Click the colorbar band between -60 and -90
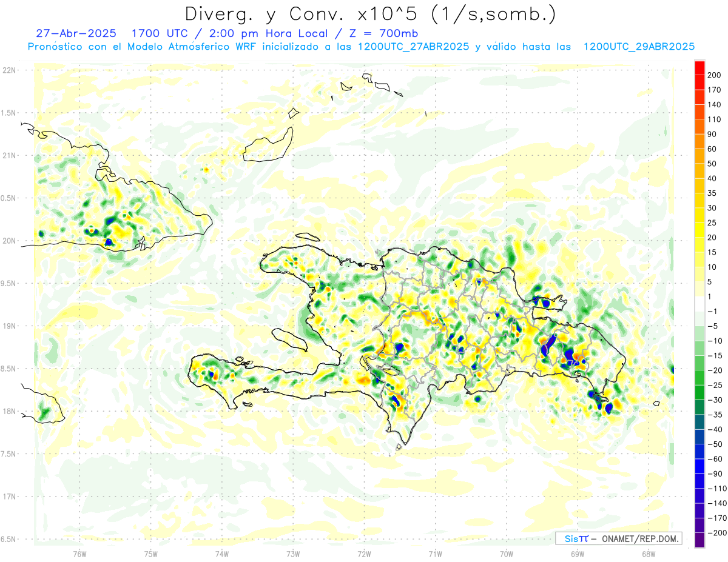728x562 pixels. (x=699, y=467)
